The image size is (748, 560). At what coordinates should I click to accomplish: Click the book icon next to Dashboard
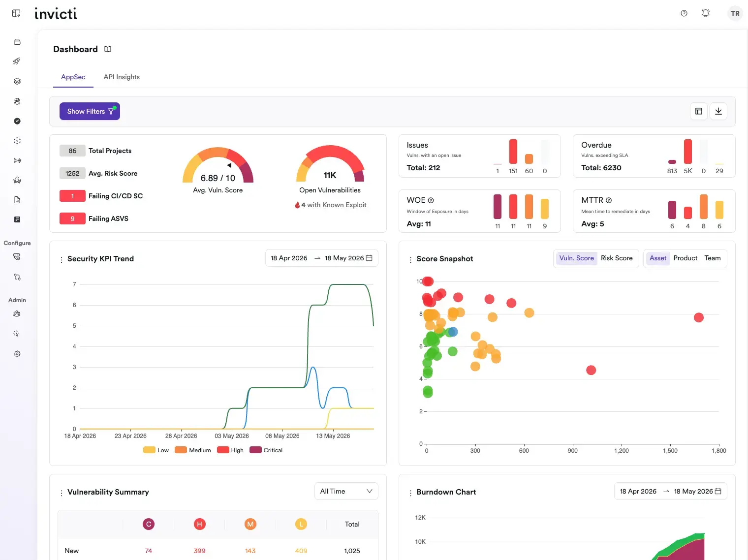[108, 49]
